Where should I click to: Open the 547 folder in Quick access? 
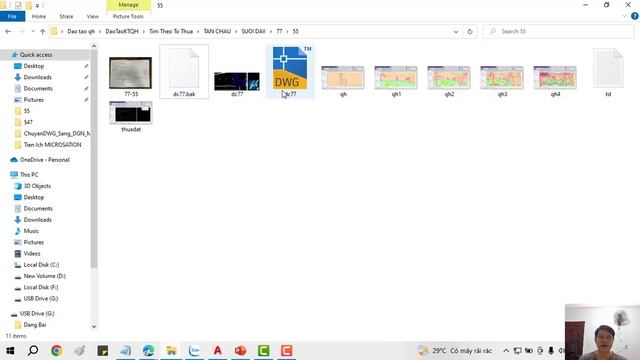pyautogui.click(x=28, y=122)
